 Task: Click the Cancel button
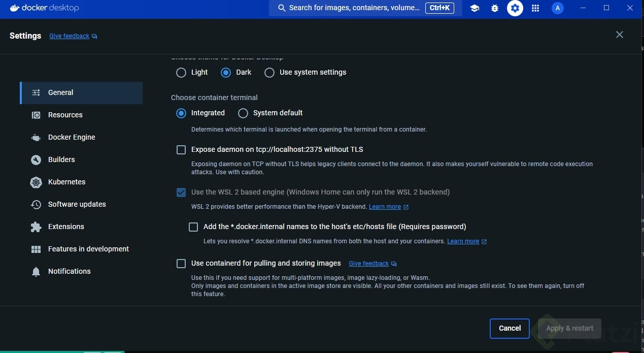510,328
